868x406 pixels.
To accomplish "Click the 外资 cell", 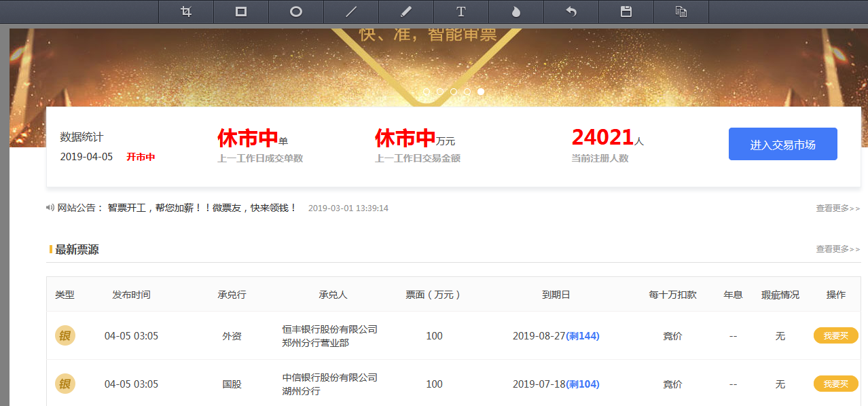I will [x=232, y=336].
